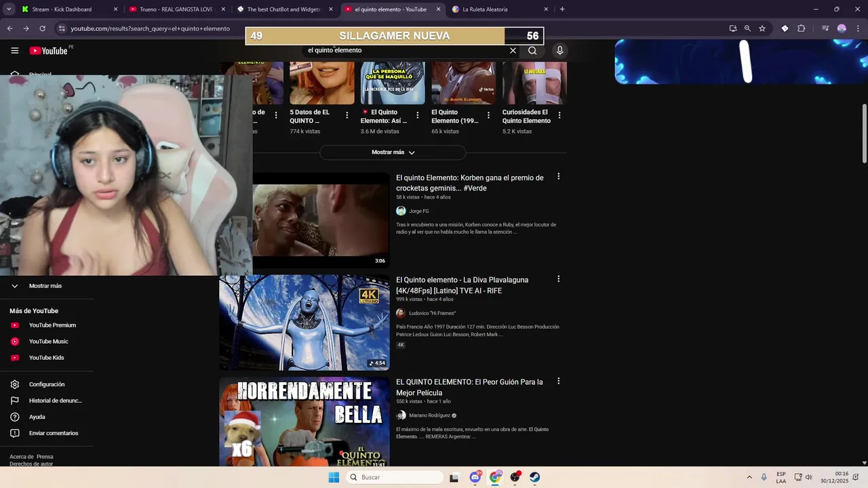Open the tab search dropdown arrow
The width and height of the screenshot is (868, 488).
(x=9, y=9)
